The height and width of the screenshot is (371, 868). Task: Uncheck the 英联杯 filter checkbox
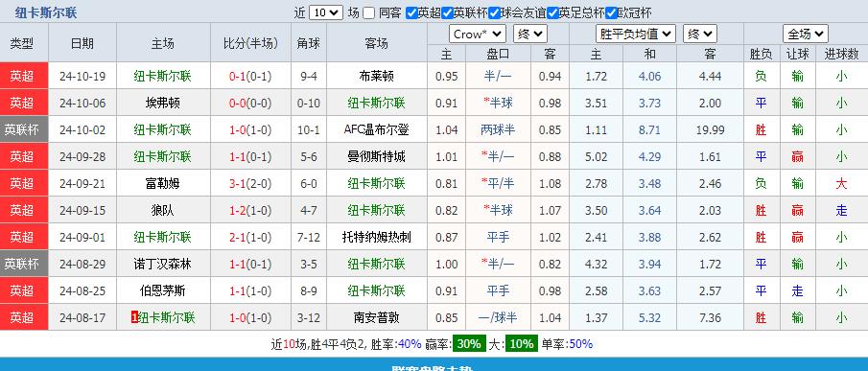coord(447,13)
